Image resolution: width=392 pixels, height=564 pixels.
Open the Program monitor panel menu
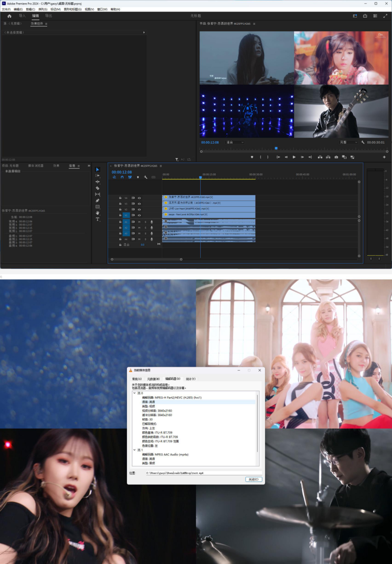point(254,24)
